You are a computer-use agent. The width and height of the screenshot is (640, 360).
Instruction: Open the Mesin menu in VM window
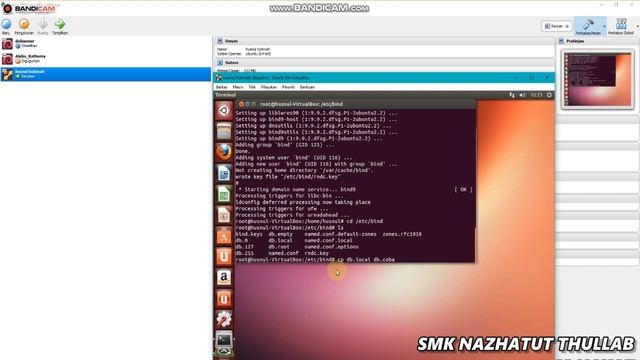click(238, 87)
